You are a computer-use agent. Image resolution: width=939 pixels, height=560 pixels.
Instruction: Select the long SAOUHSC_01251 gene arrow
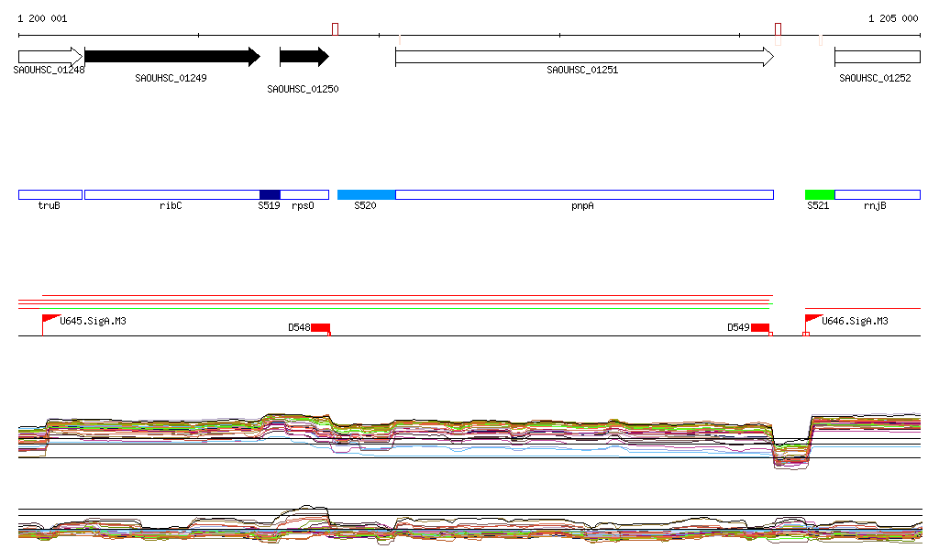(583, 57)
